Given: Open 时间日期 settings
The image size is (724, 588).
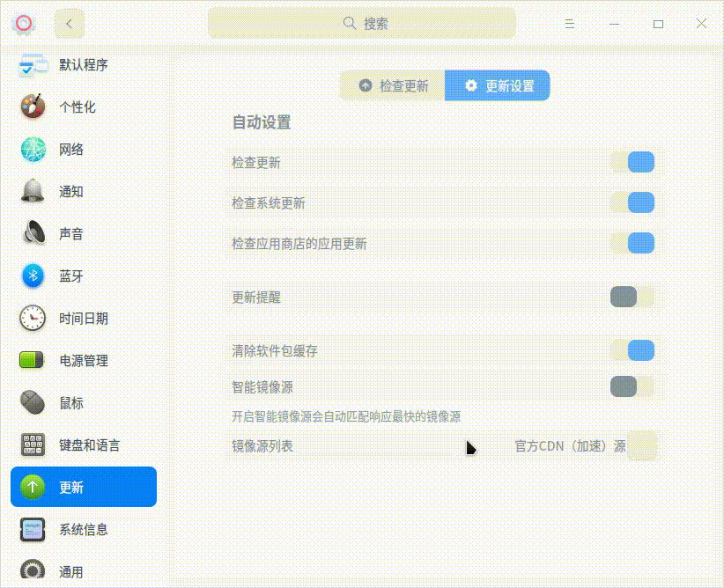Looking at the screenshot, I should point(84,318).
